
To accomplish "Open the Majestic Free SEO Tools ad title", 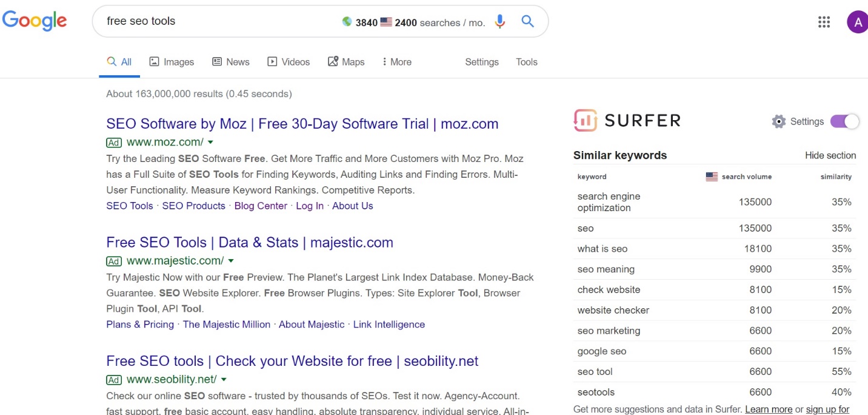I will coord(250,243).
